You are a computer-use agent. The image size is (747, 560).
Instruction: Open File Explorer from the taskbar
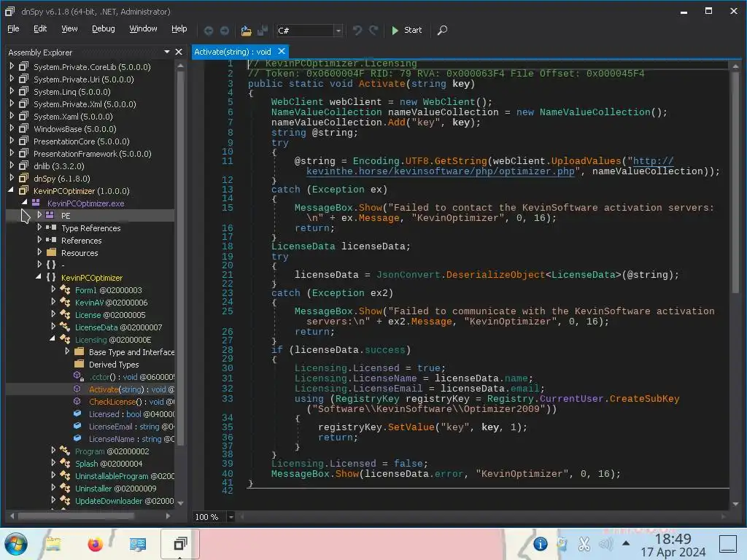53,544
